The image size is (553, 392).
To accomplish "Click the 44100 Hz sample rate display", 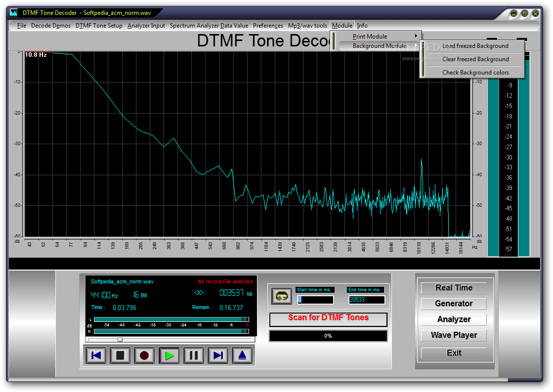I will [x=104, y=295].
